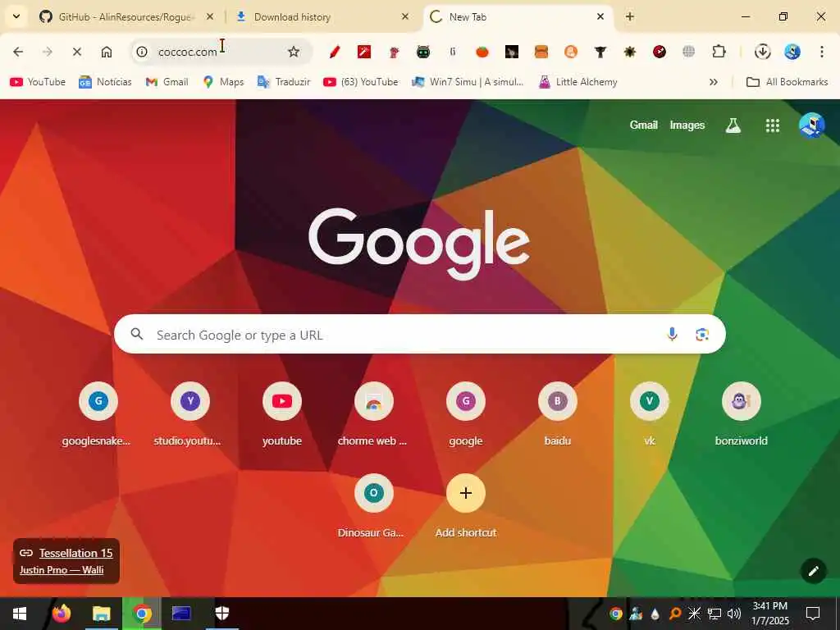The width and height of the screenshot is (840, 630).
Task: Open the All Bookmarks folder
Action: pos(787,82)
